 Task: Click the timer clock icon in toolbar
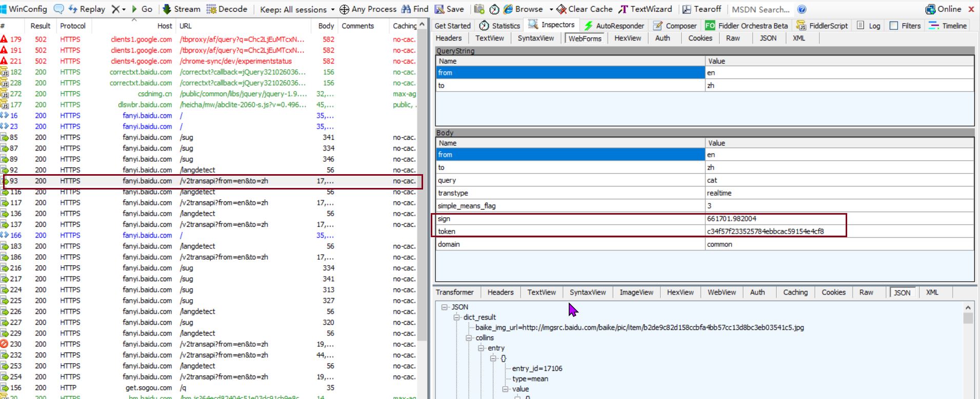coord(494,9)
